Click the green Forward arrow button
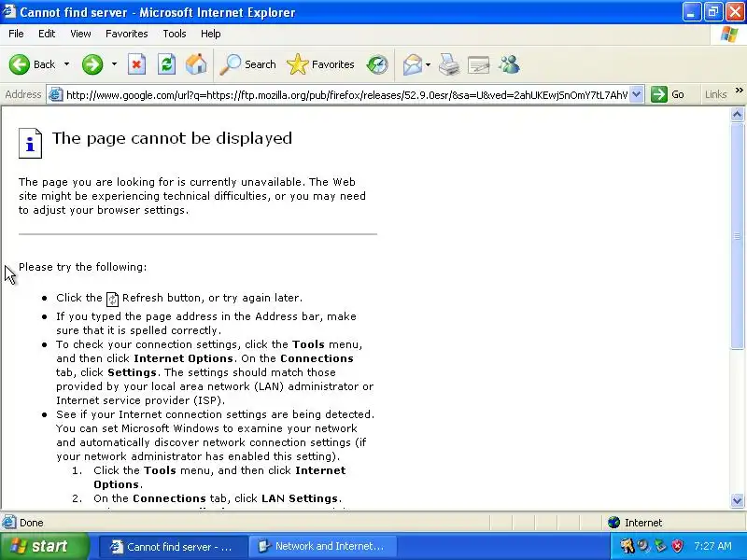This screenshot has width=747, height=560. pos(92,64)
